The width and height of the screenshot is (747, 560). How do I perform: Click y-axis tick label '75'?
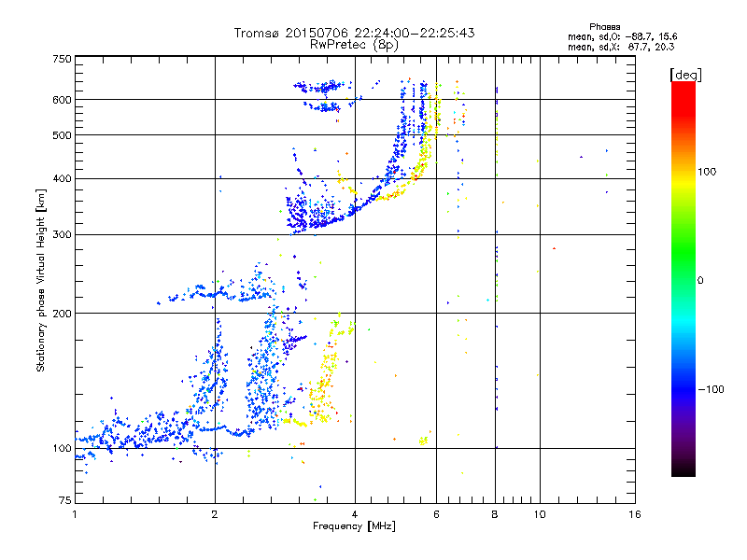[x=65, y=500]
